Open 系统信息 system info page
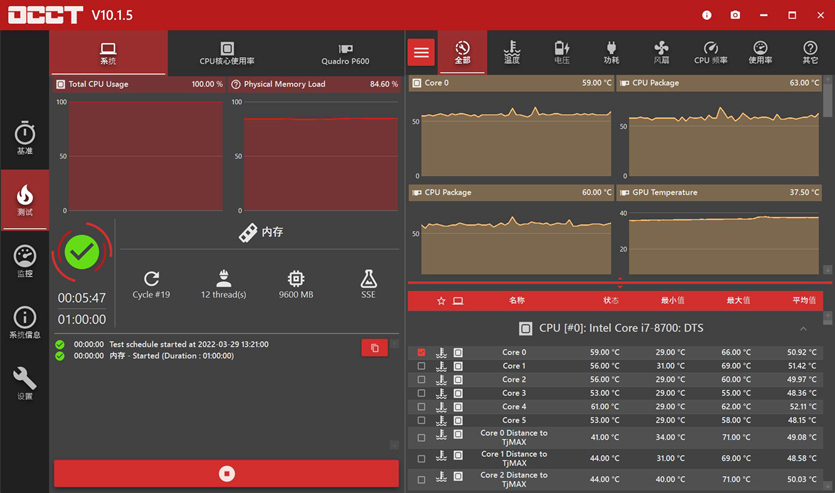835x493 pixels. tap(24, 323)
